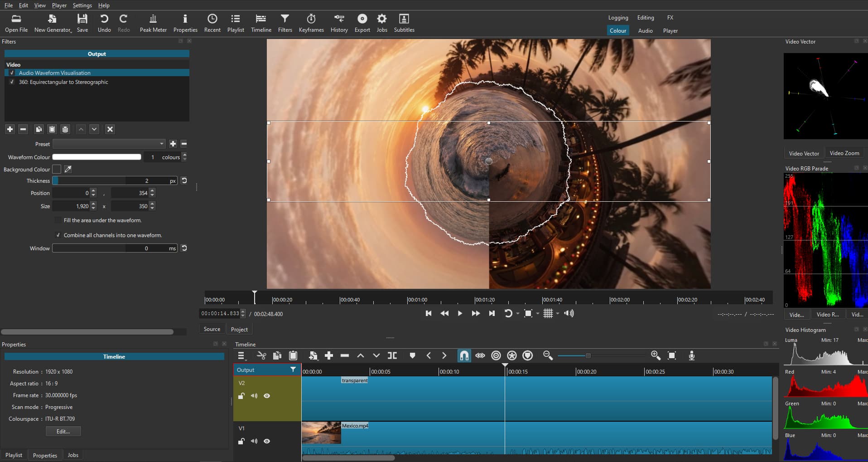The width and height of the screenshot is (868, 462).
Task: Open the grid options dropdown arrow
Action: tap(558, 313)
